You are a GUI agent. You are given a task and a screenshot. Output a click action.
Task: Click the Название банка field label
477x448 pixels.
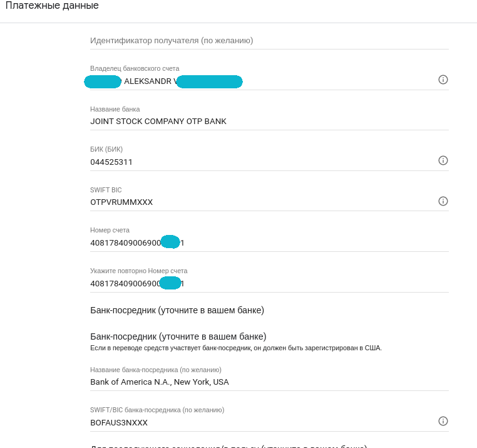115,109
